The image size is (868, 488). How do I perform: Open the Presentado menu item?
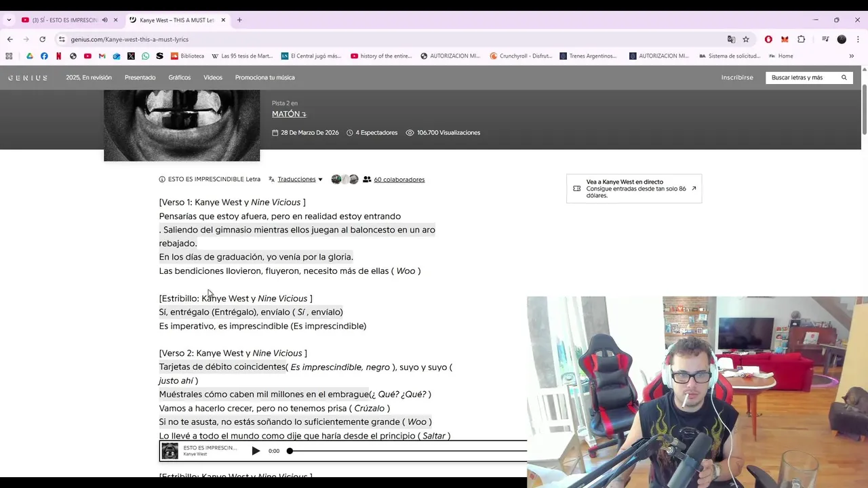[140, 77]
